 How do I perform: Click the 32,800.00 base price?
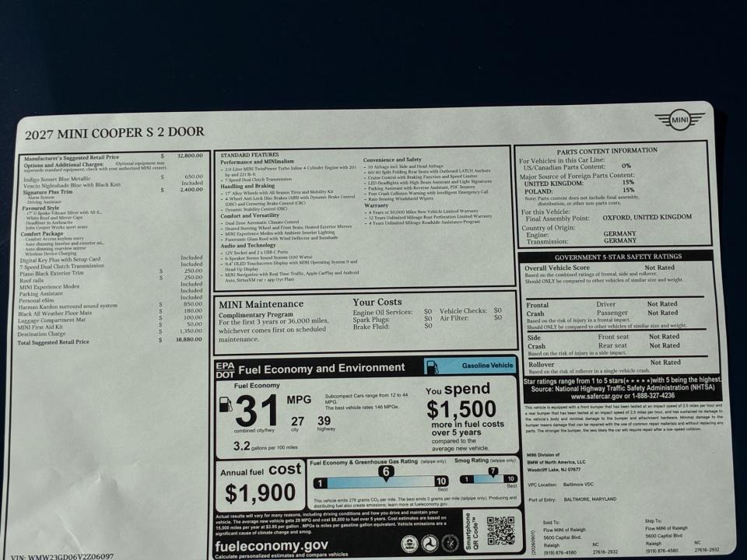190,156
